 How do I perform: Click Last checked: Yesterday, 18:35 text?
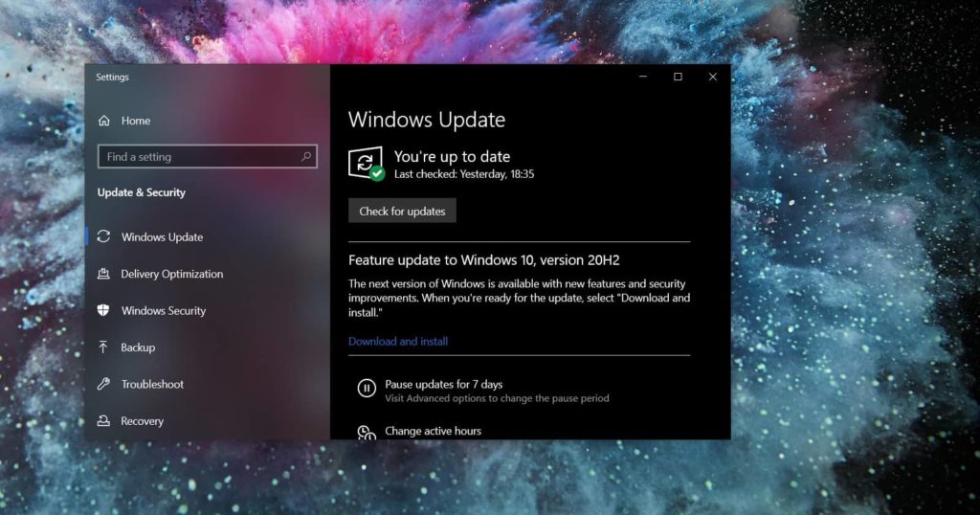[464, 174]
